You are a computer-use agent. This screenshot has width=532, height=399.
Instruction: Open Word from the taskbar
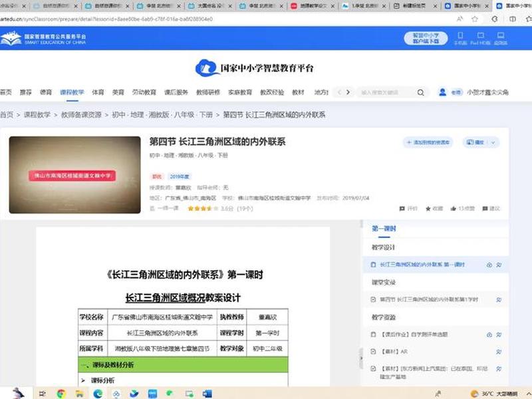tap(207, 394)
